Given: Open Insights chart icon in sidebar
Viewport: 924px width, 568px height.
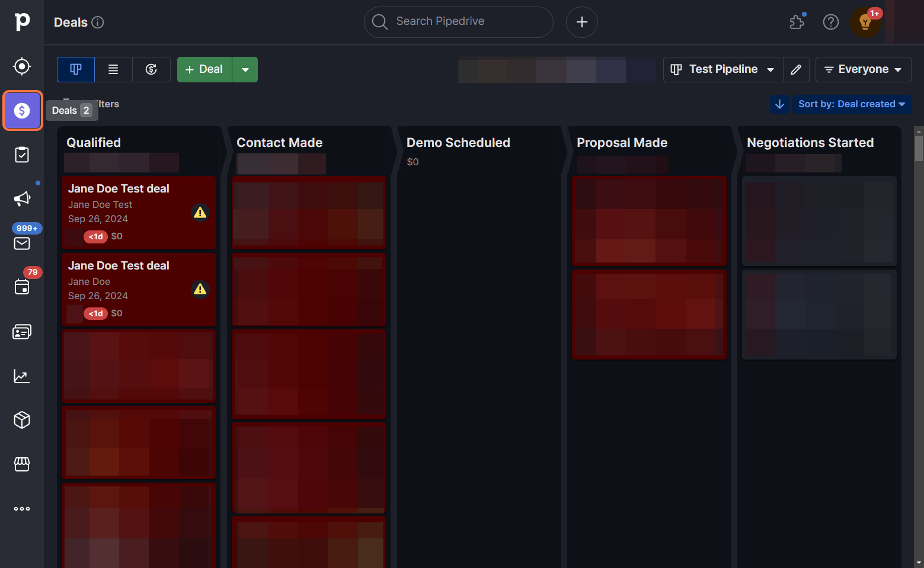Looking at the screenshot, I should [22, 376].
